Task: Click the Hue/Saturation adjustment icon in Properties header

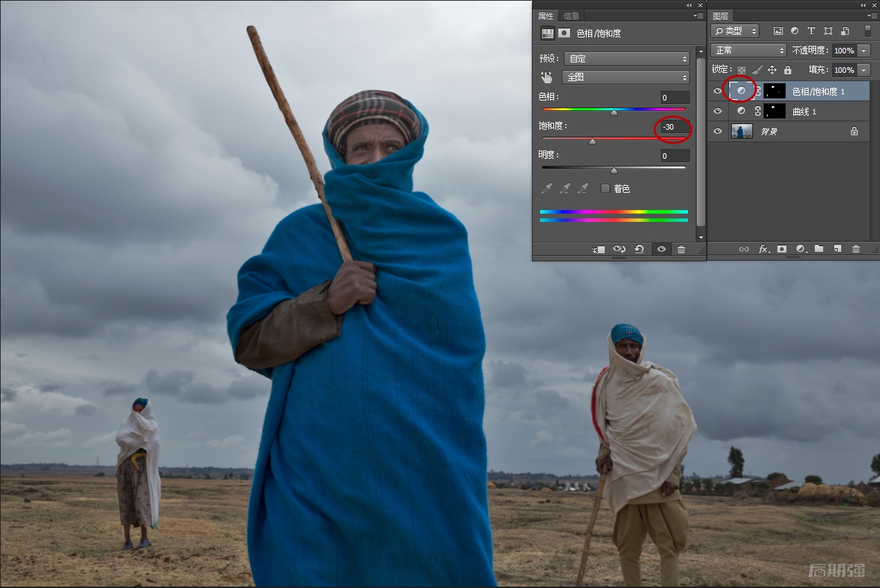Action: (548, 33)
